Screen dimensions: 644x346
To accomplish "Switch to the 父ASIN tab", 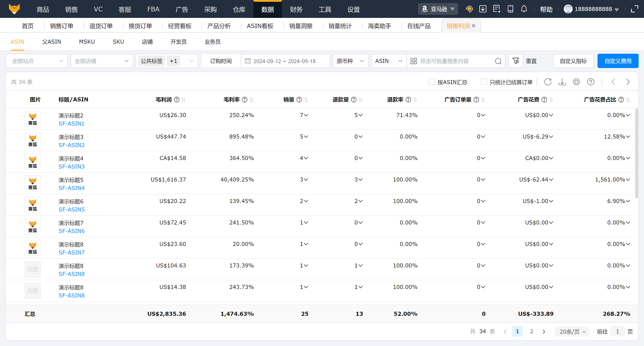I will (x=51, y=42).
